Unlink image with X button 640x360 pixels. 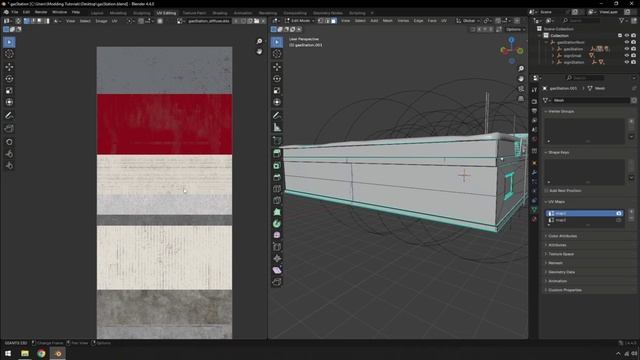263,21
